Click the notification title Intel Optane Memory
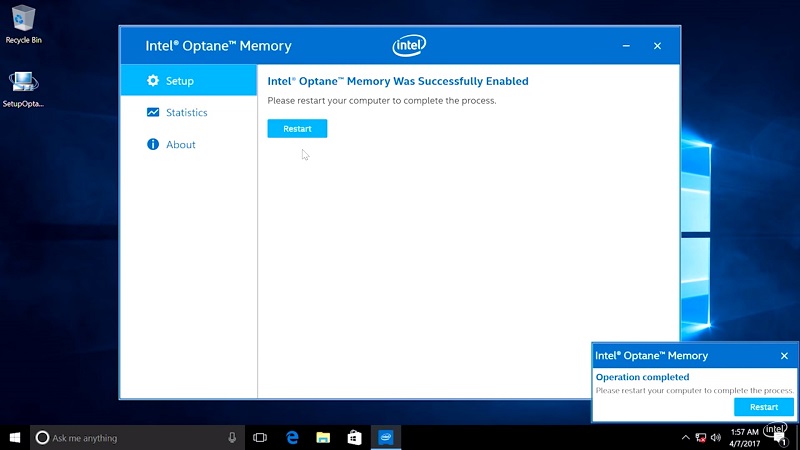 652,356
